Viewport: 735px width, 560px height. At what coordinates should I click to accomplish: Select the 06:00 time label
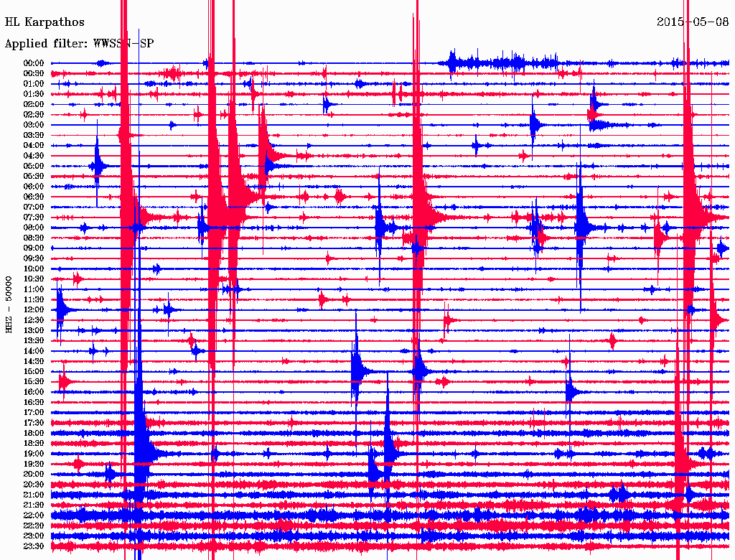point(34,187)
